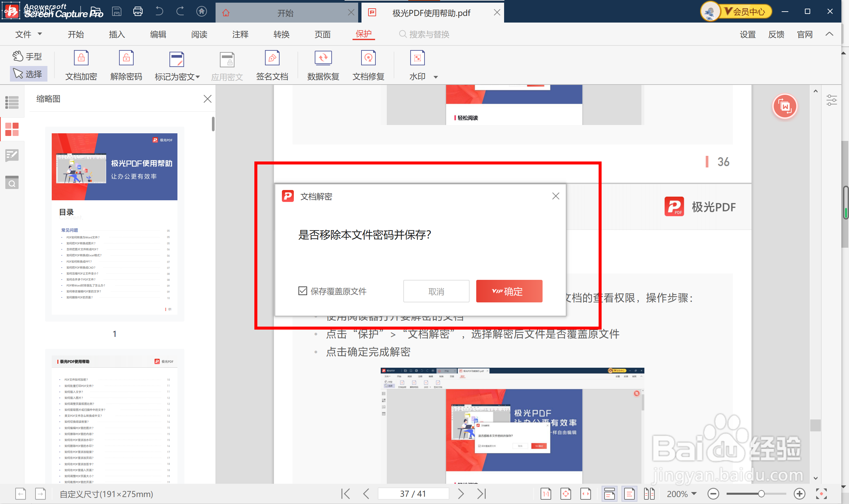Click the actual size 1:1 icon
The width and height of the screenshot is (849, 504).
[546, 494]
